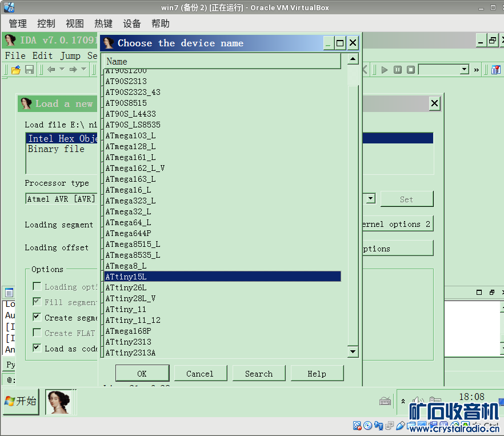Confirm device choice with OK button
This screenshot has height=436, width=504.
[x=142, y=374]
